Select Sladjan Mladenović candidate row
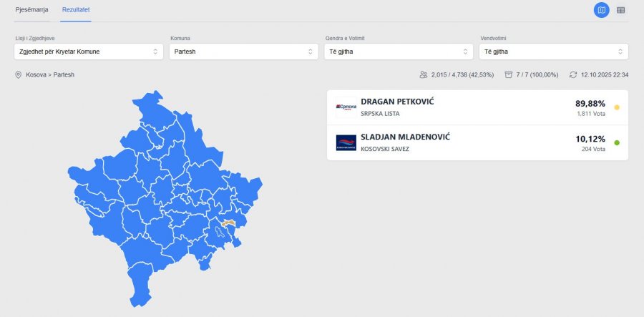 tap(458, 142)
